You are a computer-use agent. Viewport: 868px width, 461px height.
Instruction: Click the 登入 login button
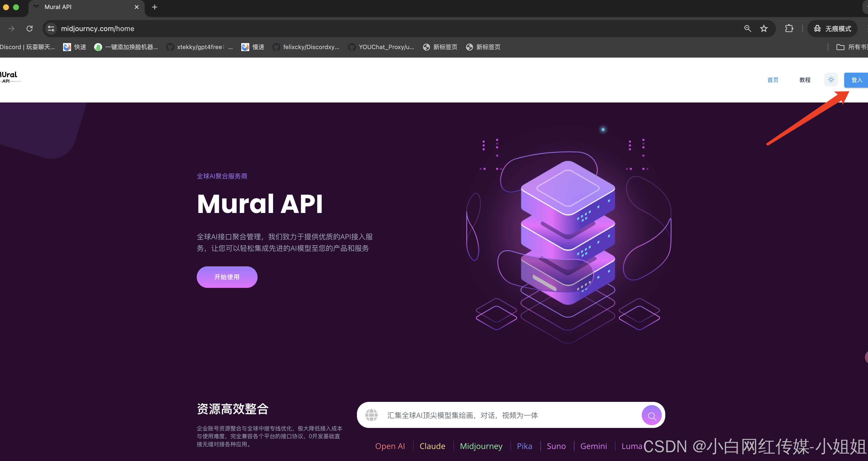[x=856, y=80]
